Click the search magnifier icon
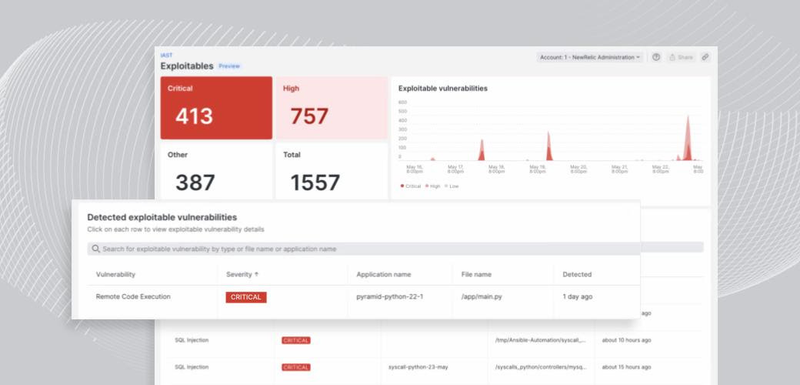The image size is (800, 385). 96,249
